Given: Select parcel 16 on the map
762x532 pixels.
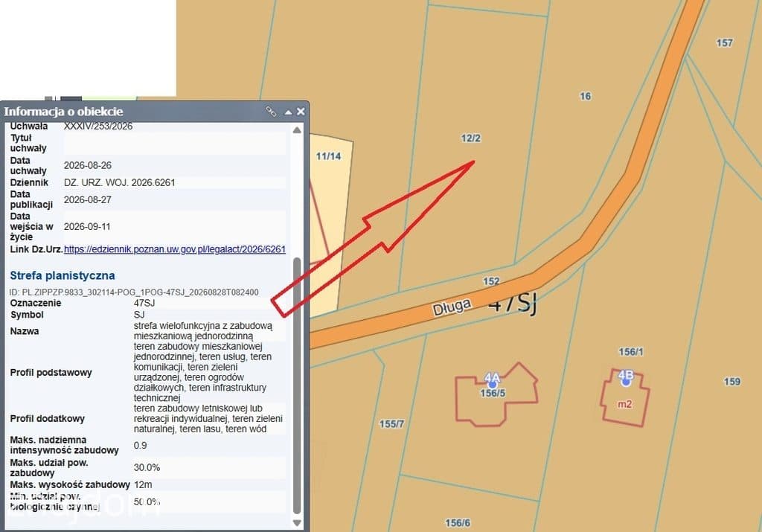Looking at the screenshot, I should click(x=585, y=96).
